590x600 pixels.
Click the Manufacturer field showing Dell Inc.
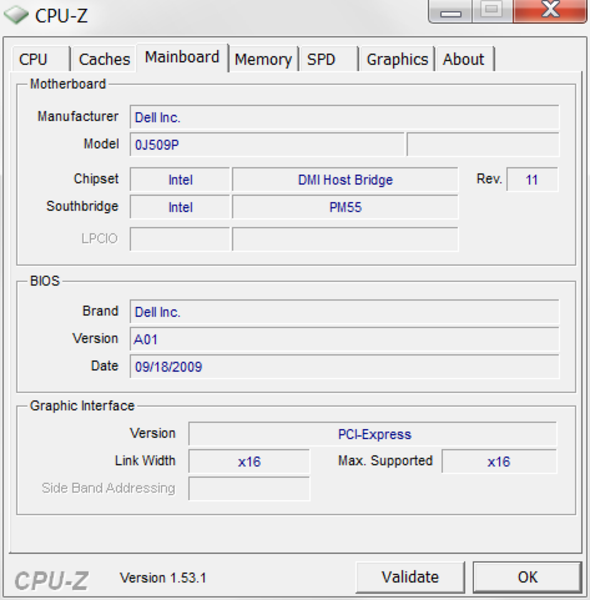[344, 117]
